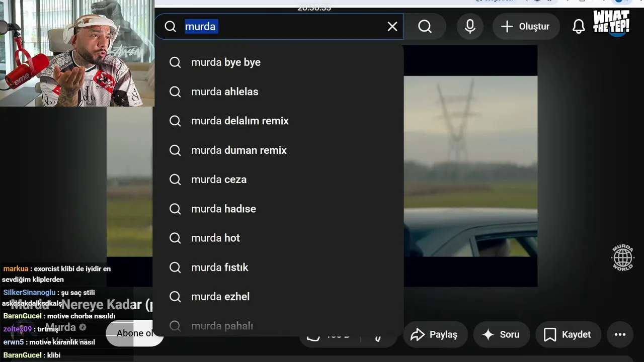Start voice search with the microphone icon
Screen dimensions: 644x362
pos(470,27)
